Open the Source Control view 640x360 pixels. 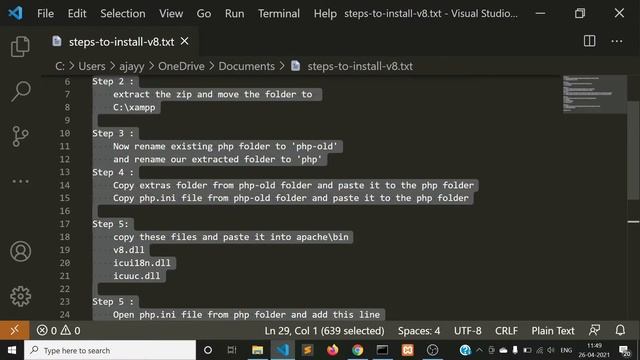click(x=20, y=136)
